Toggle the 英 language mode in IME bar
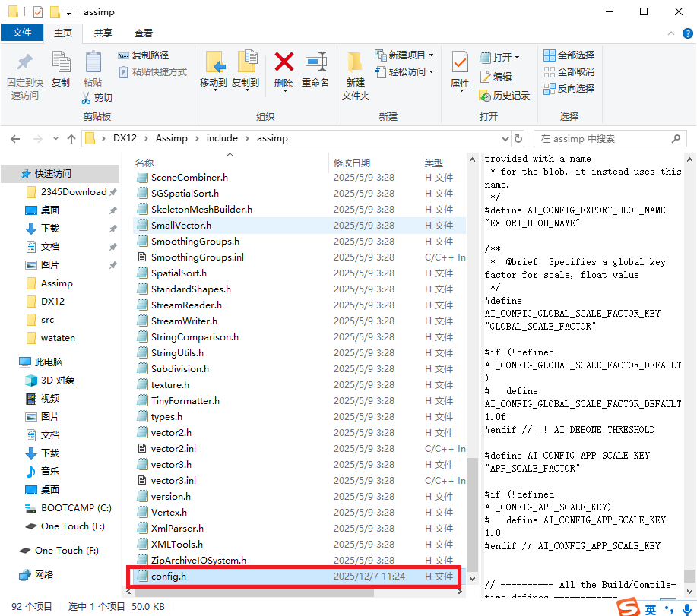697x616 pixels. coord(651,609)
